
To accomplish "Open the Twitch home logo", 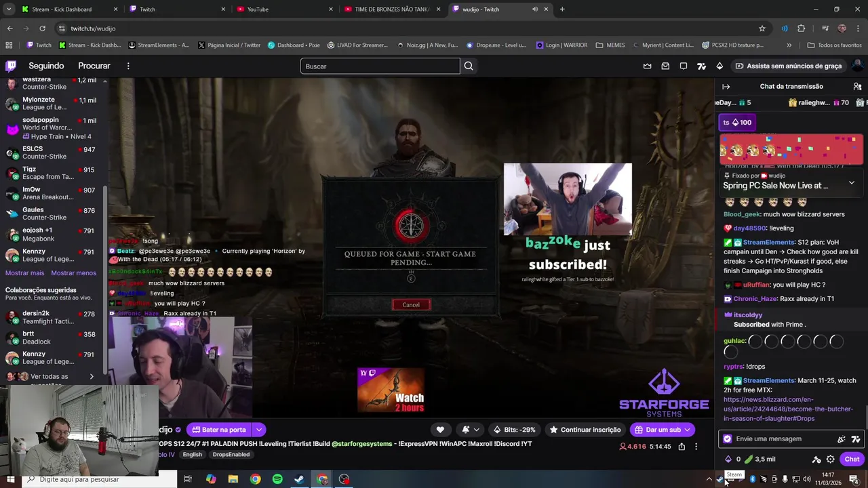I will 11,66.
